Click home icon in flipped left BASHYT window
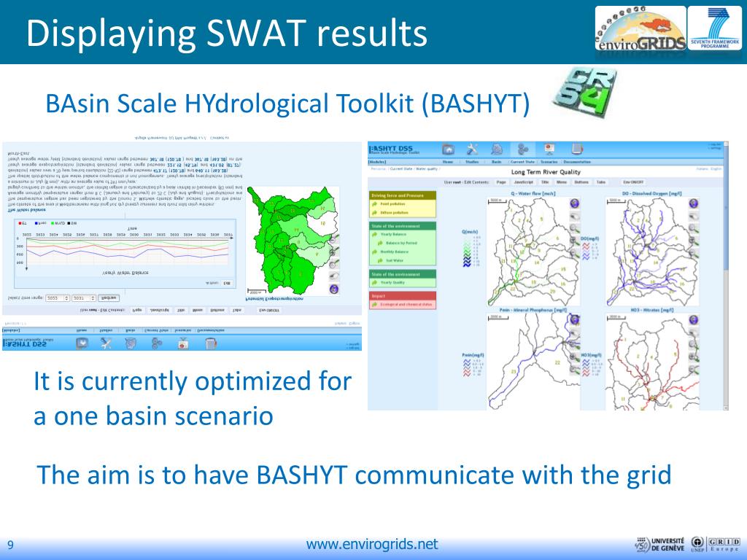Screen dimensions: 747x560 click(x=82, y=343)
